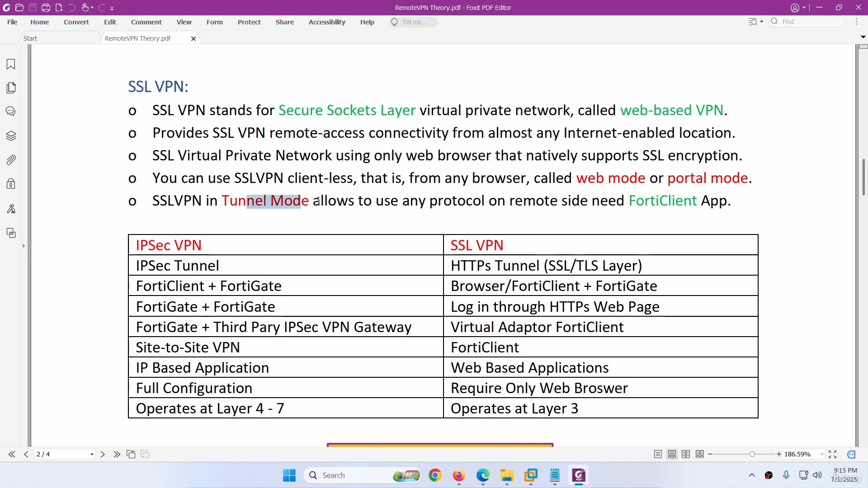Viewport: 868px width, 488px height.
Task: Open the View ribbon tab
Action: point(184,22)
